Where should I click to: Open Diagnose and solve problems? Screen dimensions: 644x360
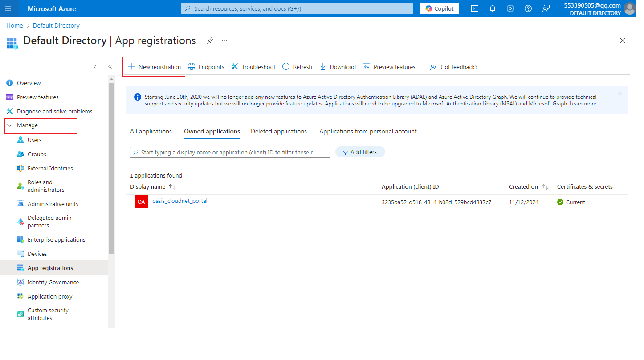click(54, 111)
